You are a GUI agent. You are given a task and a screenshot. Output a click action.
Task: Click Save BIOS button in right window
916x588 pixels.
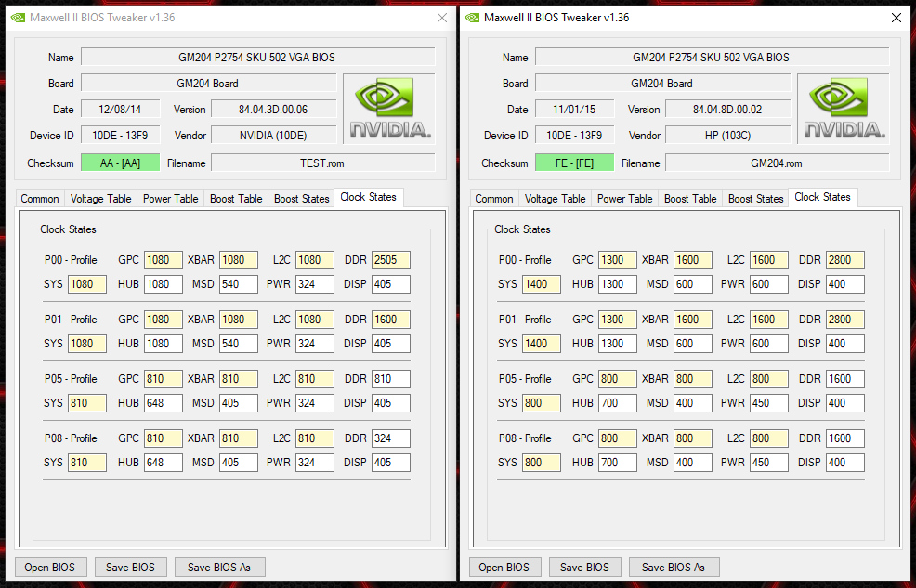[x=584, y=567]
